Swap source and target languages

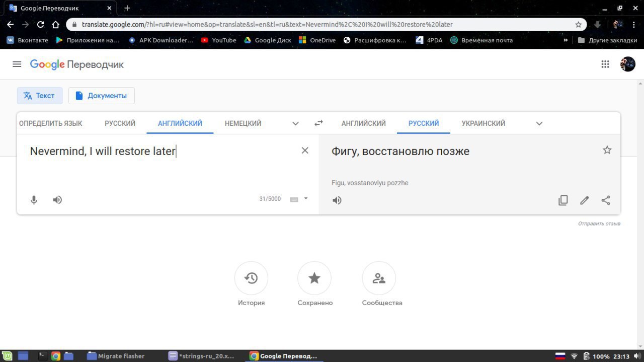coord(318,123)
